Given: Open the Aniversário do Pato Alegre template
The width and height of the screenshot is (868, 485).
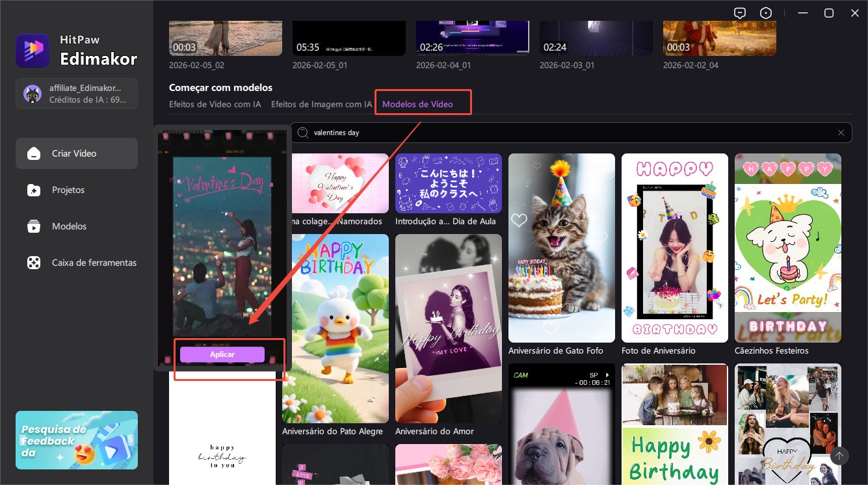Looking at the screenshot, I should 335,328.
